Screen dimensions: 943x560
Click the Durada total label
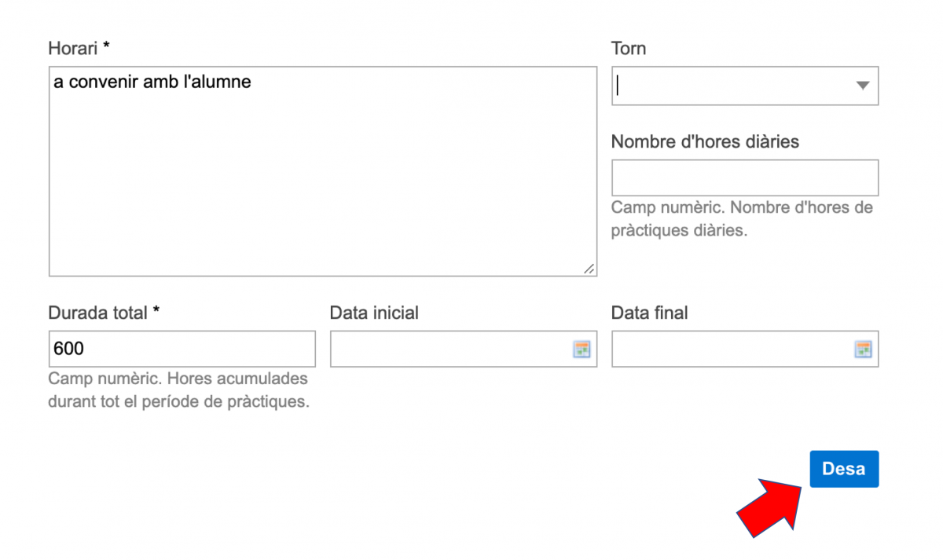pyautogui.click(x=98, y=313)
